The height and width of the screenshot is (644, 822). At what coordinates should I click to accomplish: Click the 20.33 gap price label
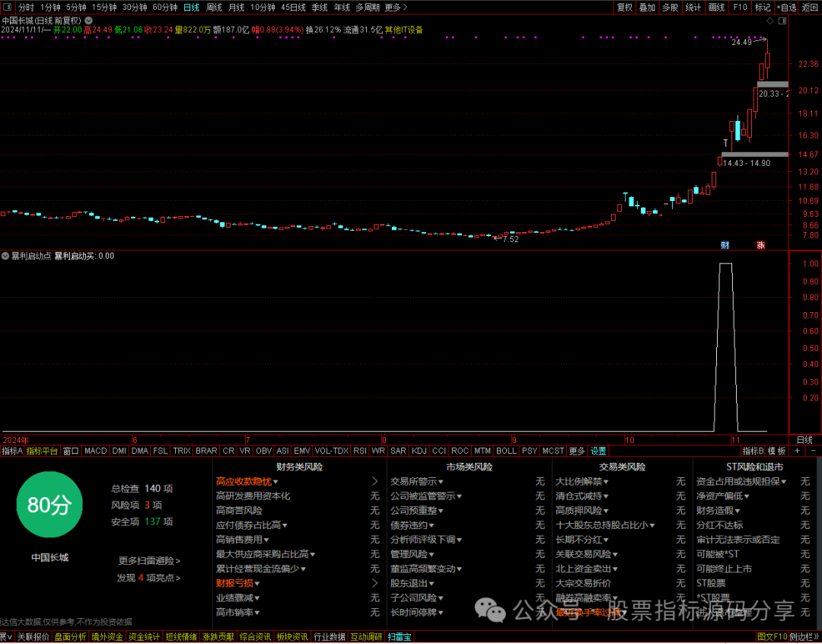click(773, 94)
